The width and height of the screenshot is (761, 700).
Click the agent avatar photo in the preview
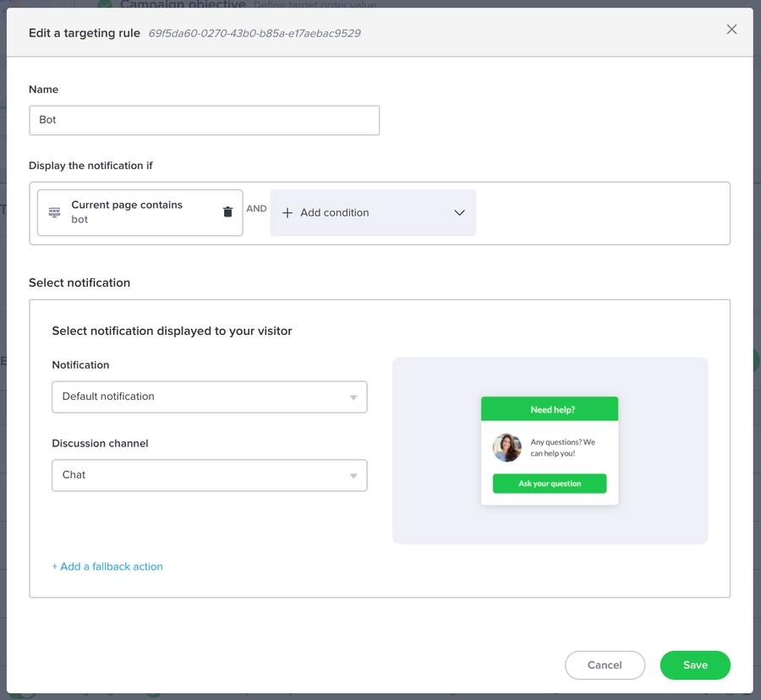coord(507,449)
